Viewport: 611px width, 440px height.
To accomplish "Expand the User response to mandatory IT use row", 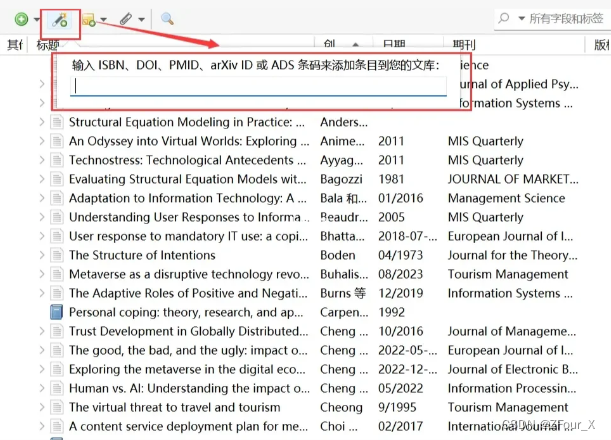I will pos(42,236).
